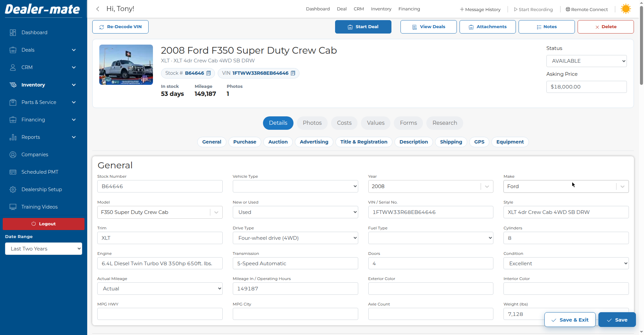Click the Exterior Color field

pyautogui.click(x=431, y=289)
